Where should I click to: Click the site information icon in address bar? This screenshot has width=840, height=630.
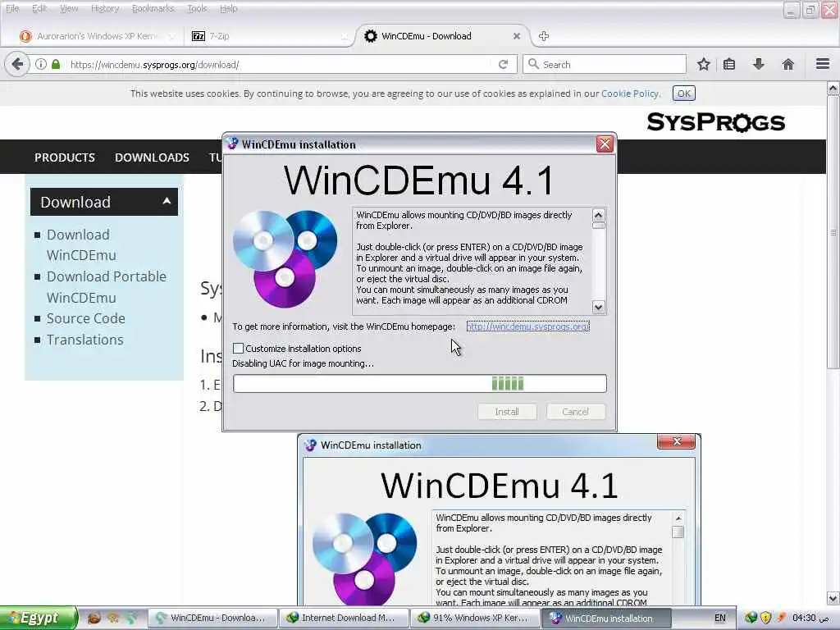(41, 64)
